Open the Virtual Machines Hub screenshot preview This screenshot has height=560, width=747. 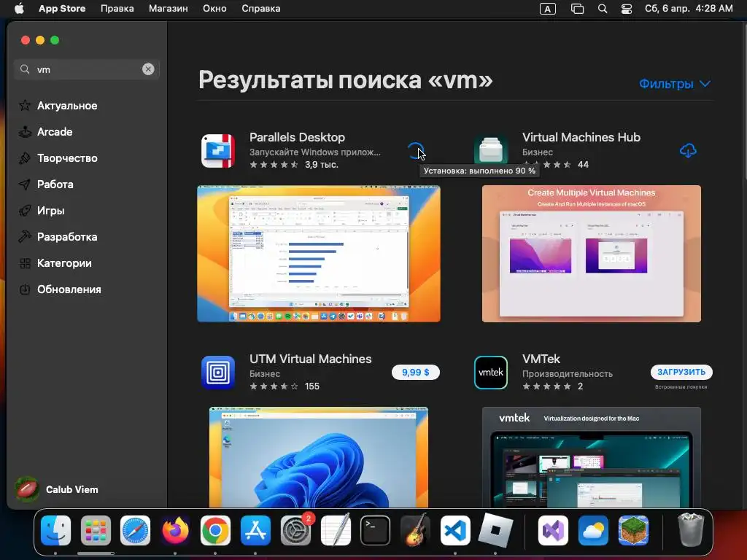click(591, 254)
